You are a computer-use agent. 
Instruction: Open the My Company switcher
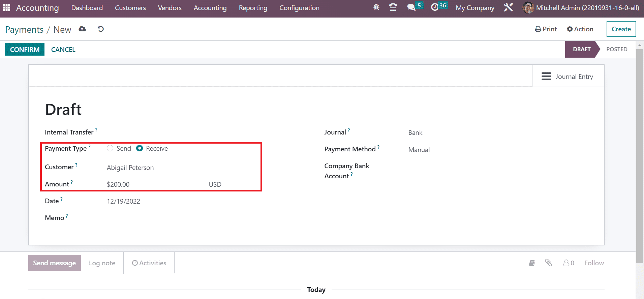tap(475, 8)
